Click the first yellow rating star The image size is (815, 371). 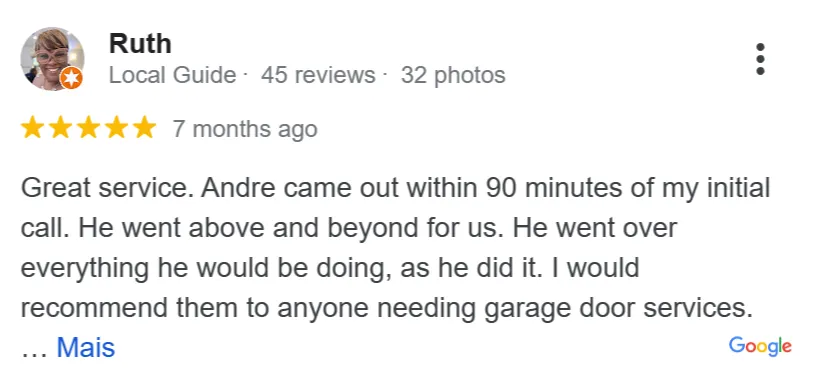tap(32, 128)
